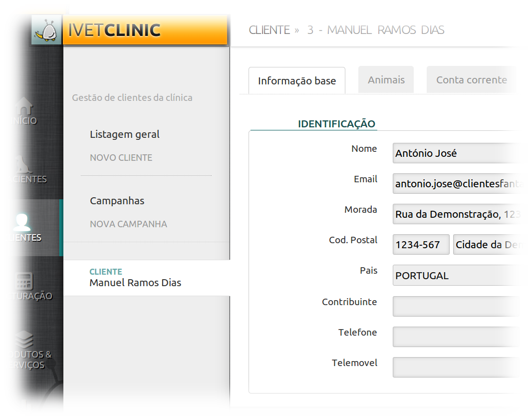Open Produtos & Serviços stack icon

(x=24, y=340)
